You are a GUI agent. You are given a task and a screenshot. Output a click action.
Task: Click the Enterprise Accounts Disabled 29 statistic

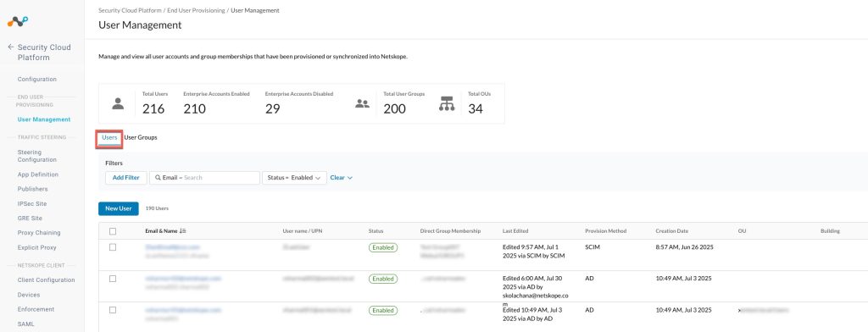click(299, 103)
